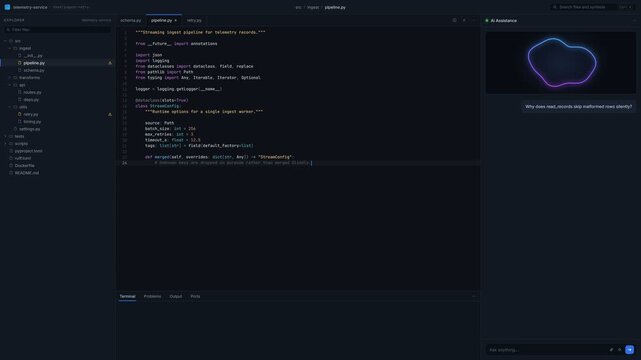Click the warning icon on the pipeline.py row
This screenshot has height=360, width=641.
[x=110, y=63]
